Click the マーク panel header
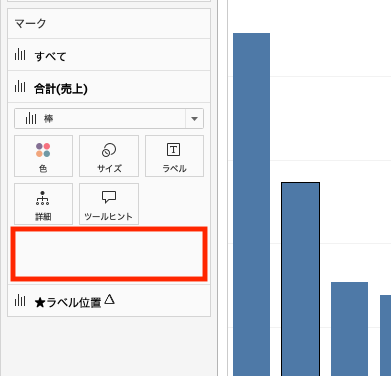 pyautogui.click(x=109, y=24)
